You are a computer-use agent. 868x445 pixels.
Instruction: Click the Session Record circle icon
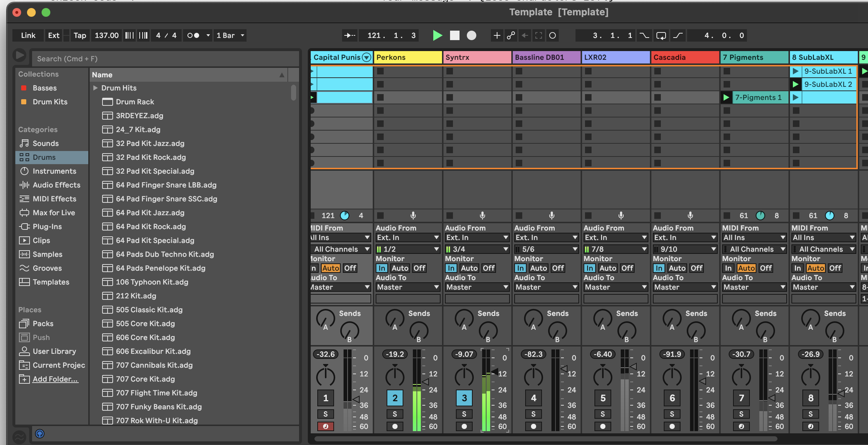553,35
